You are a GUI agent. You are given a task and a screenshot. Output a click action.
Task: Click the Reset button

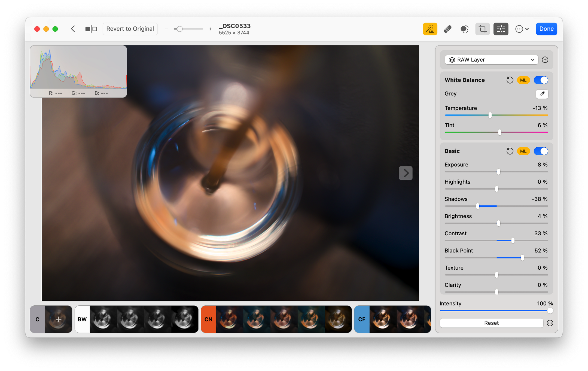pos(491,323)
